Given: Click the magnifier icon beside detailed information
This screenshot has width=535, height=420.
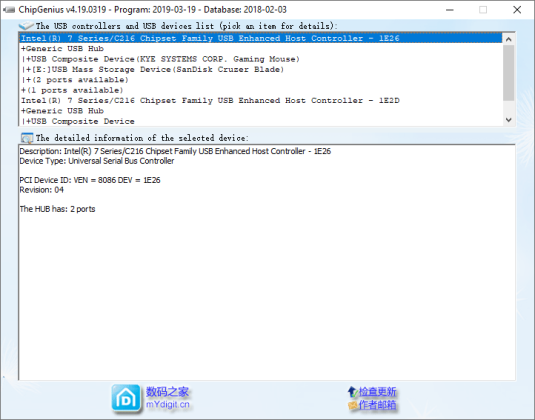Looking at the screenshot, I should 27,138.
